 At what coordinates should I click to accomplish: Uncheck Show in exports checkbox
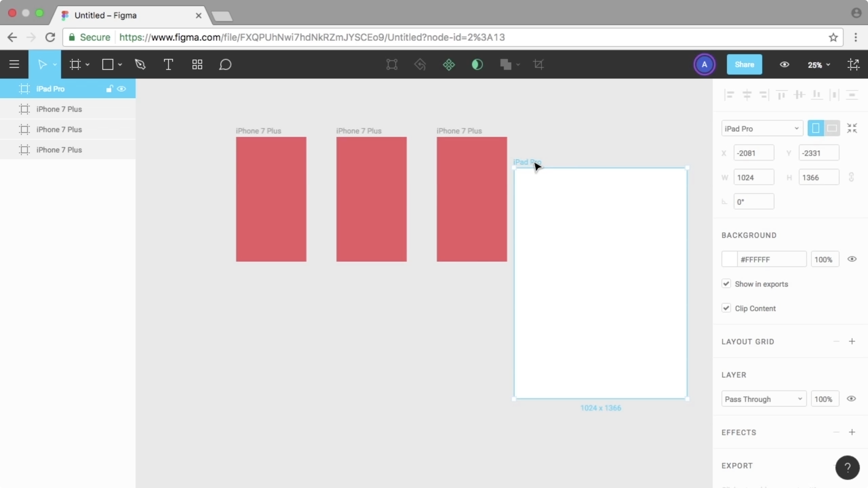[x=726, y=284]
